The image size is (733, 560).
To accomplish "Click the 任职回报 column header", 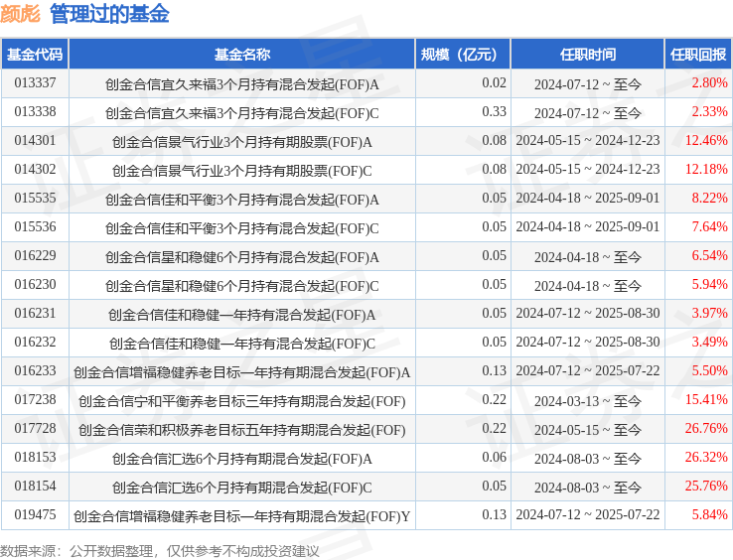I will pos(698,55).
